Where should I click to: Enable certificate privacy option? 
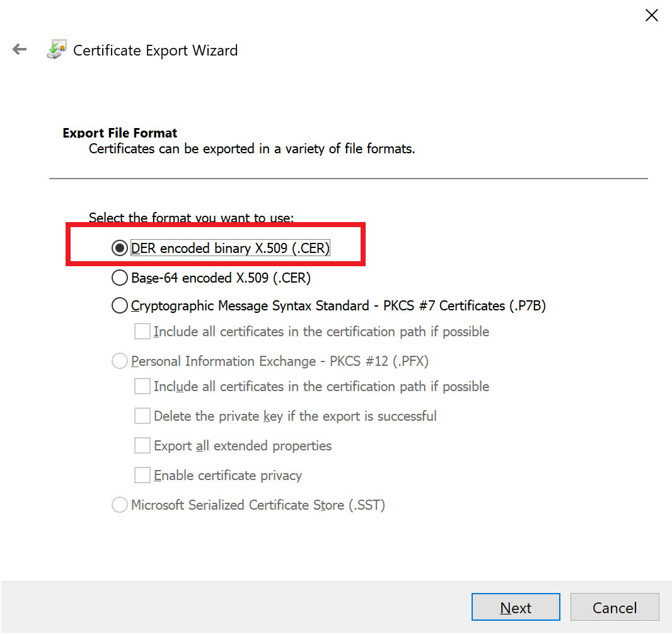point(142,475)
